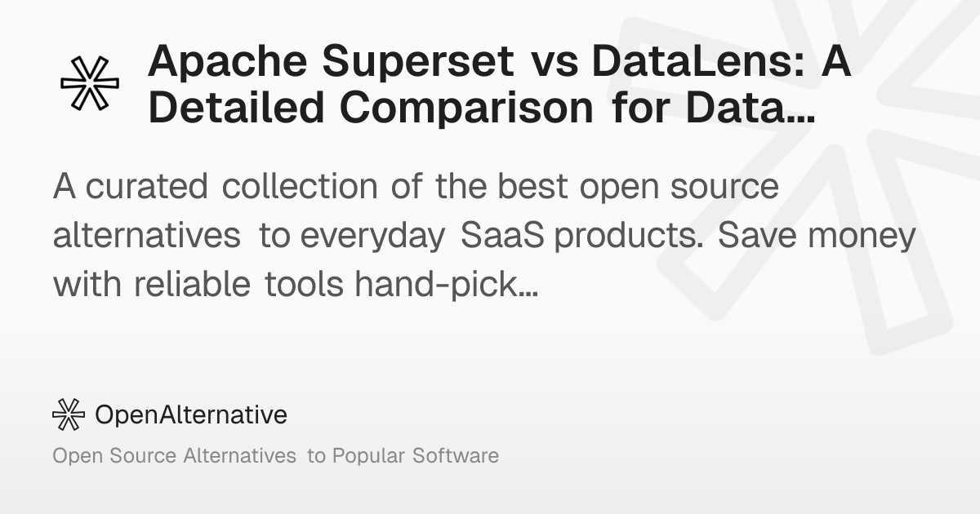
Task: Click the "vs" word in the title
Action: click(x=557, y=63)
